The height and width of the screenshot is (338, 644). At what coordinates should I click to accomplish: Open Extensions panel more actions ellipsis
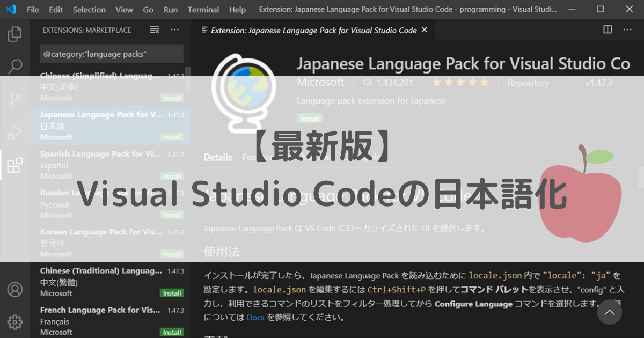pyautogui.click(x=175, y=30)
